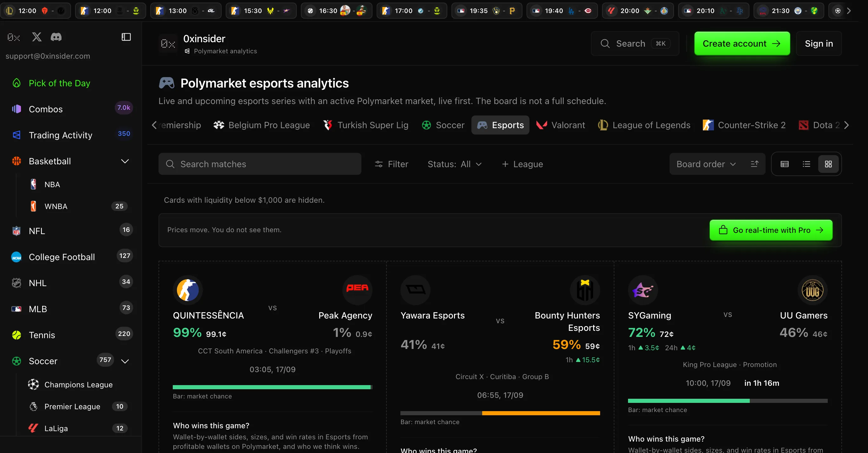Click the Sign in button
Screen dimensions: 868x453
click(819, 43)
